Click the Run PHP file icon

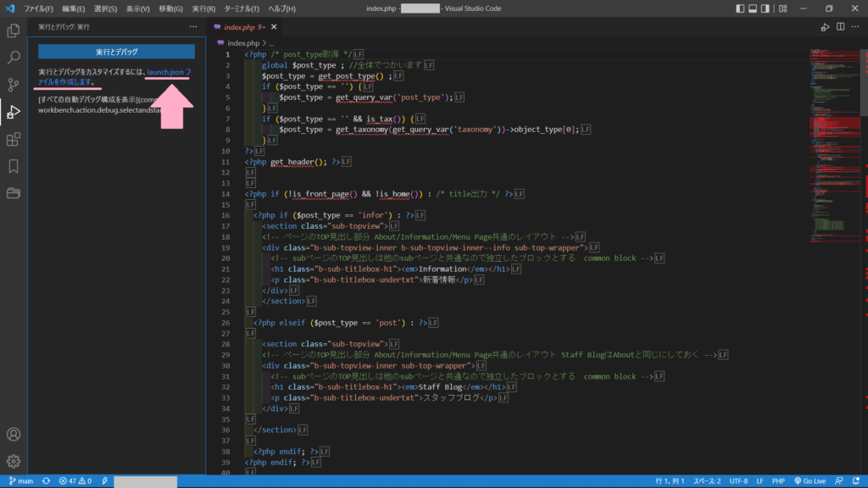point(825,27)
